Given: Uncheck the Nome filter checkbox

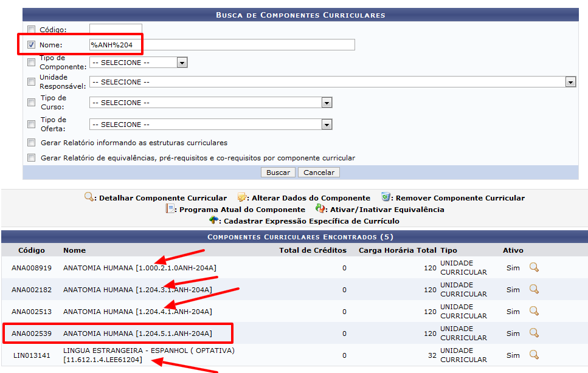Looking at the screenshot, I should point(32,44).
